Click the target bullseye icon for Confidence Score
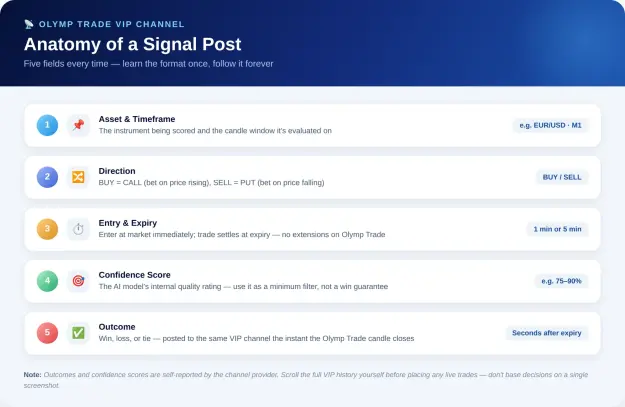The height and width of the screenshot is (407, 625). tap(78, 281)
